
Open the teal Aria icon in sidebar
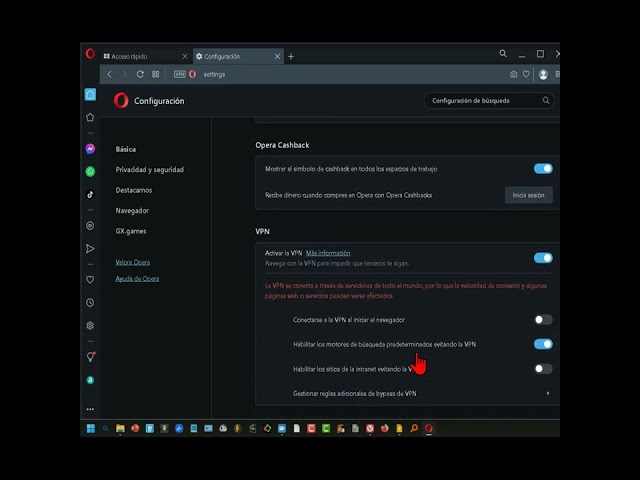tap(90, 380)
